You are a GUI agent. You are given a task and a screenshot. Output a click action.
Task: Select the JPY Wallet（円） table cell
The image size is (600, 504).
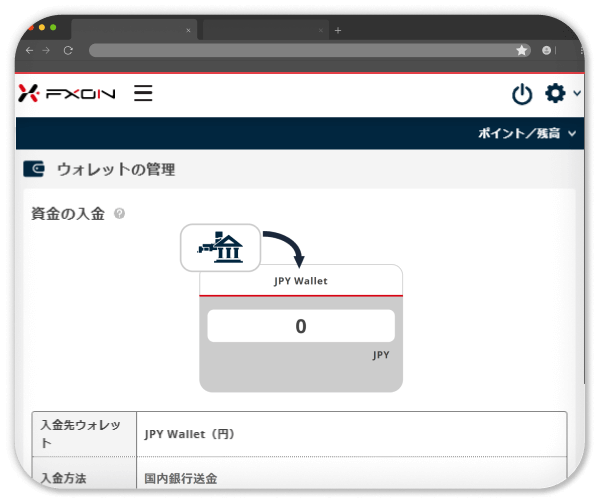(x=352, y=434)
